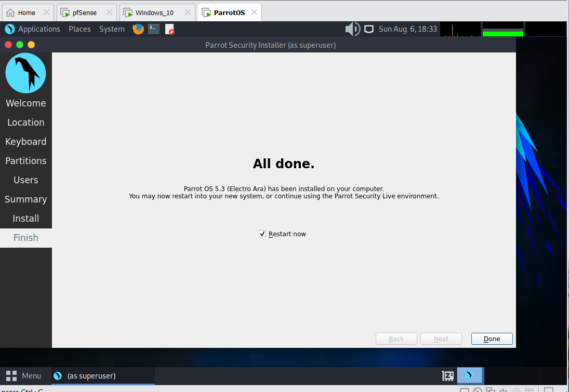Click the volume speaker icon
The width and height of the screenshot is (569, 392).
(x=352, y=29)
